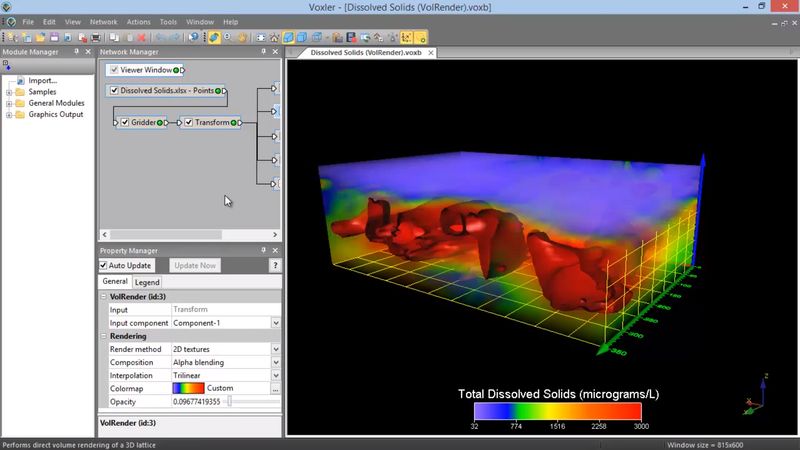Select the Pan hand tool

[242, 37]
